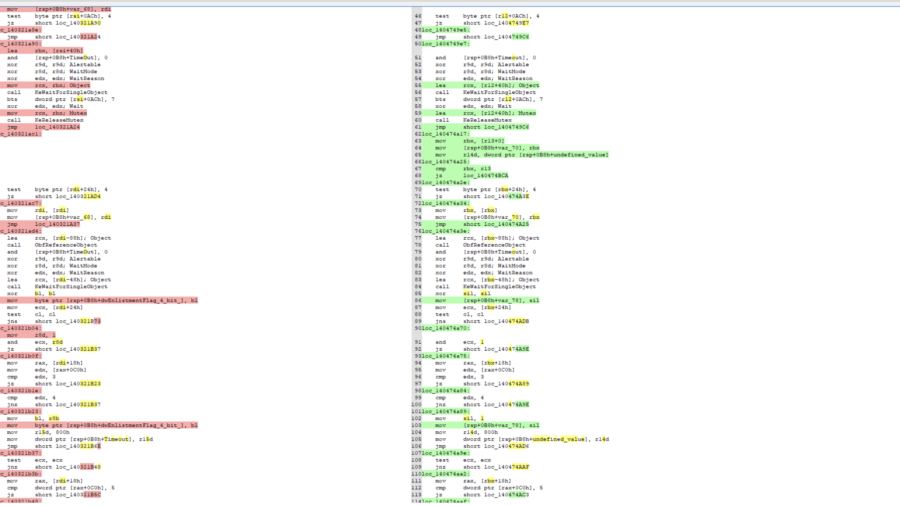Screen dimensions: 900x506
Task: Select line 49 jmp instruction in right pane
Action: [x=482, y=37]
